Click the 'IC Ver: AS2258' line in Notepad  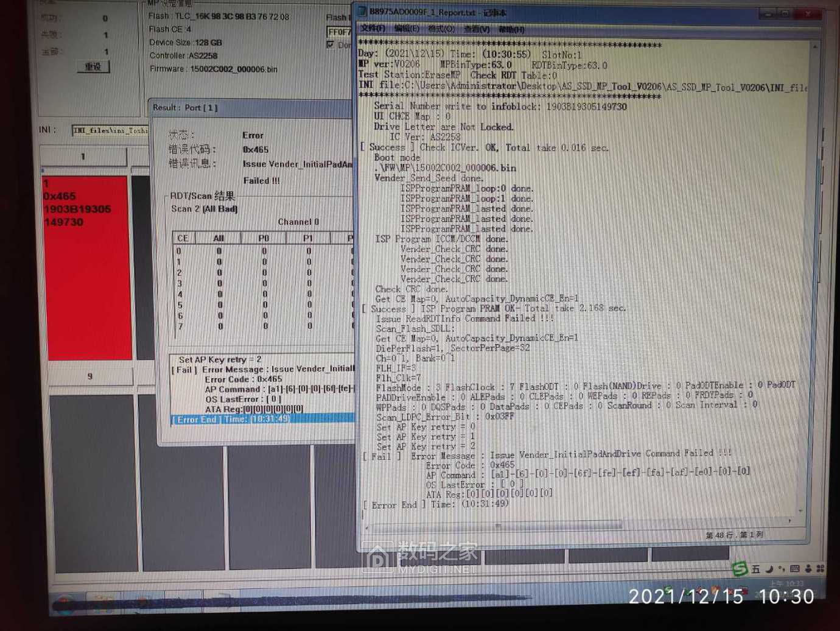pyautogui.click(x=425, y=137)
